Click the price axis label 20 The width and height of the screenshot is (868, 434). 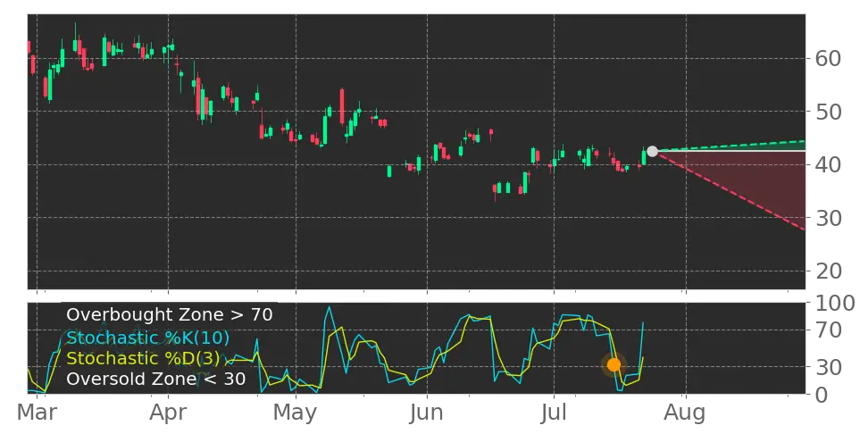point(828,271)
